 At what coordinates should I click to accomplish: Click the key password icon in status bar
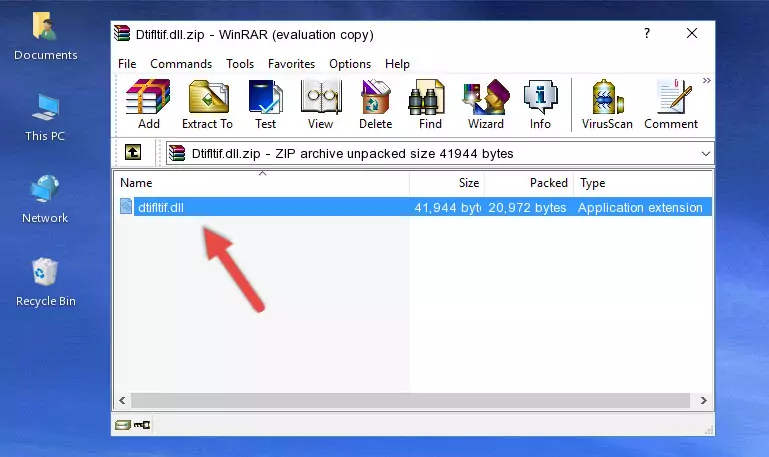tap(142, 425)
